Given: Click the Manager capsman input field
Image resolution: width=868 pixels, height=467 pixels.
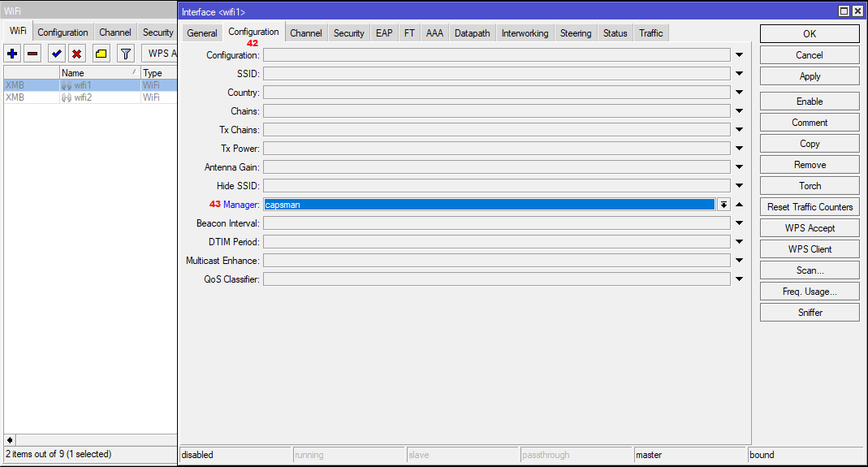Looking at the screenshot, I should point(489,205).
